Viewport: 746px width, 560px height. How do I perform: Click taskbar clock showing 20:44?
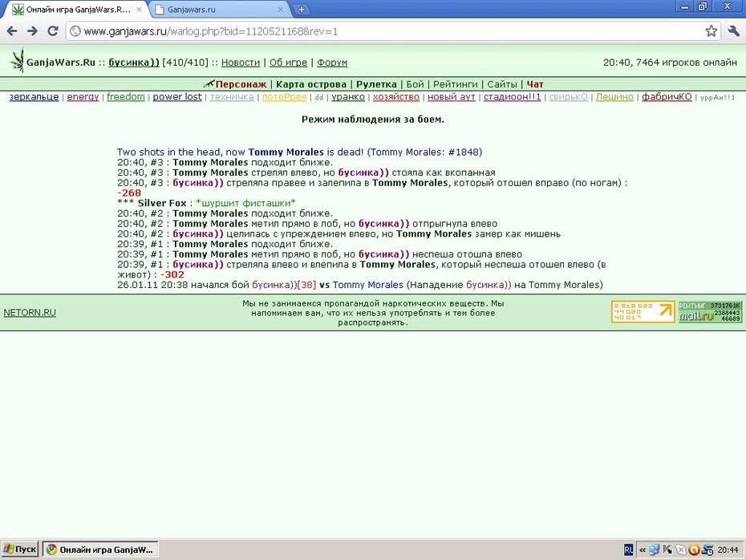(x=728, y=550)
